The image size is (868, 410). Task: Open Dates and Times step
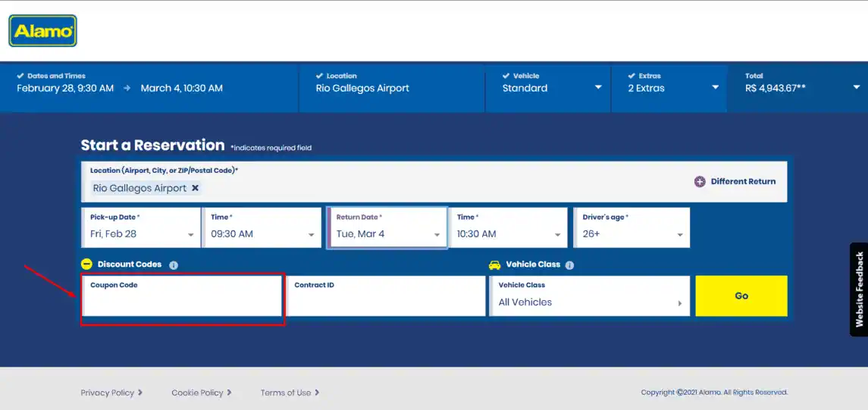tap(149, 89)
